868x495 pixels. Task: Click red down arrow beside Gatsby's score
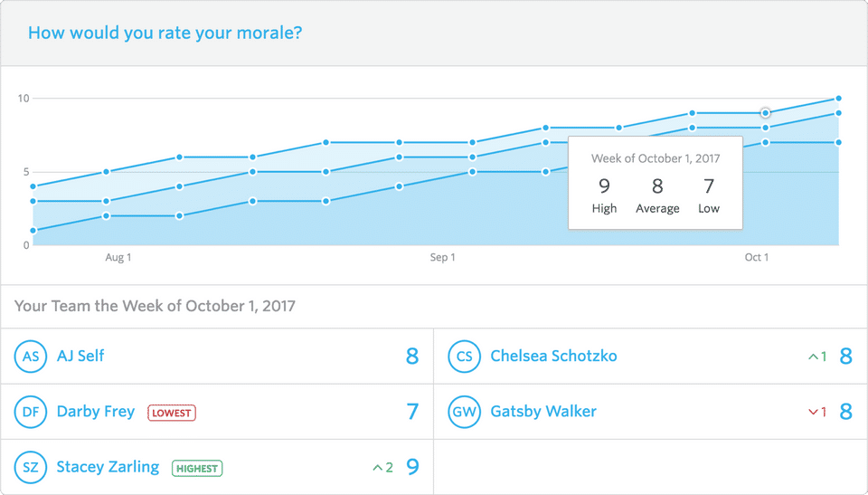(x=812, y=412)
